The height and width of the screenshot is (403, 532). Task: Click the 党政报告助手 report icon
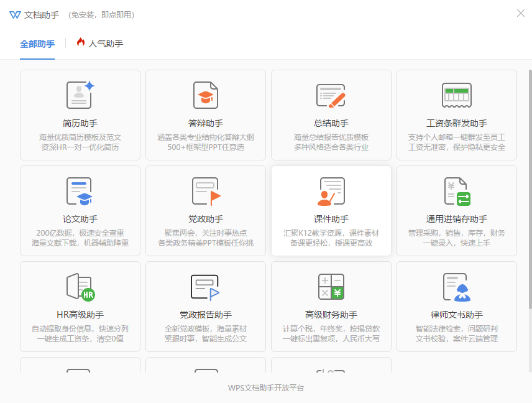click(205, 287)
